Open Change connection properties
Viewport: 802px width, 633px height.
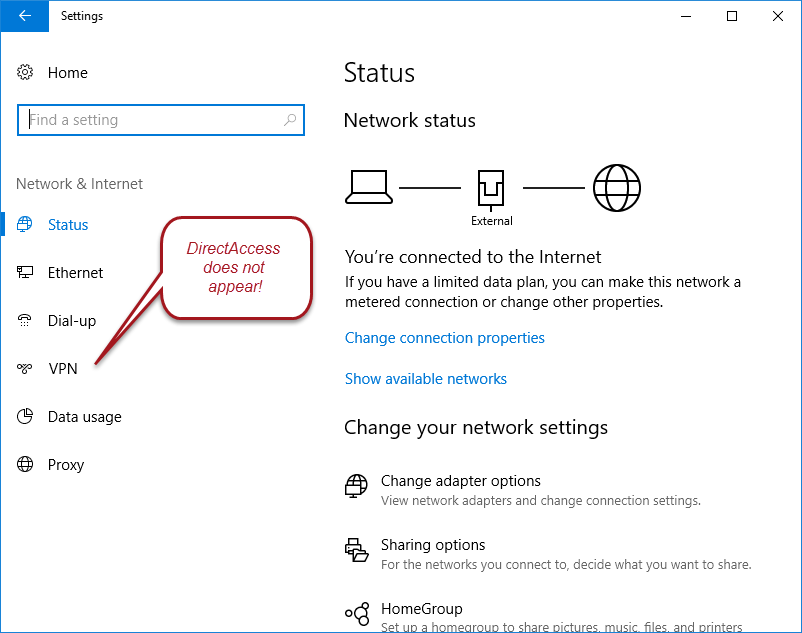(x=444, y=337)
